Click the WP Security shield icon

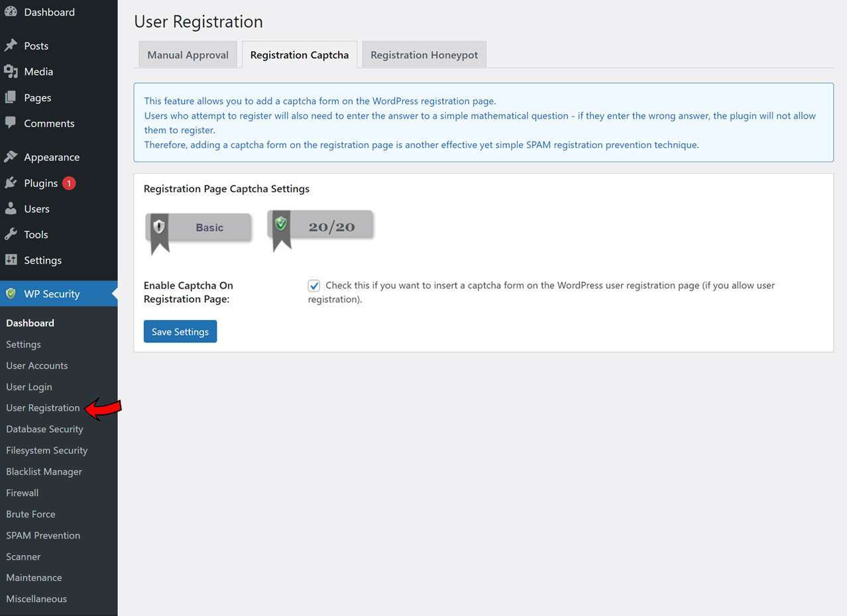click(x=11, y=293)
